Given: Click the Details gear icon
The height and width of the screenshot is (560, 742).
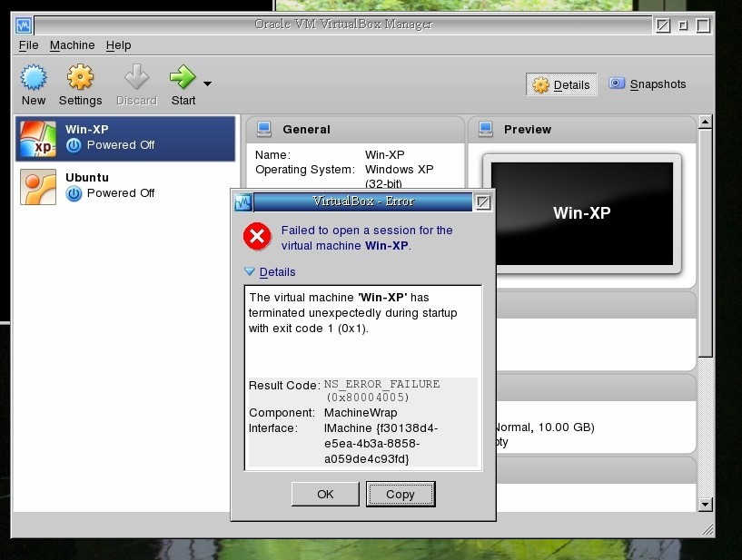Looking at the screenshot, I should (541, 85).
